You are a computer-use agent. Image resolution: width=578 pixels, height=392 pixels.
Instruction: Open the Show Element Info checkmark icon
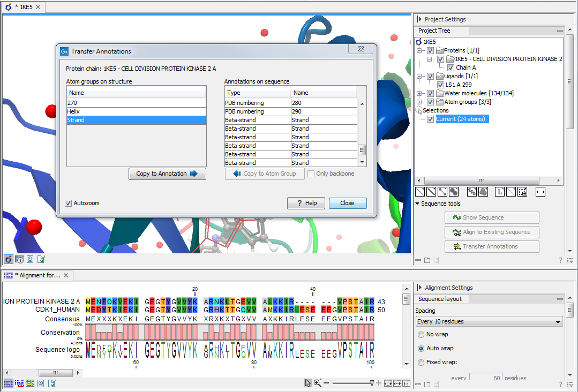[41, 259]
